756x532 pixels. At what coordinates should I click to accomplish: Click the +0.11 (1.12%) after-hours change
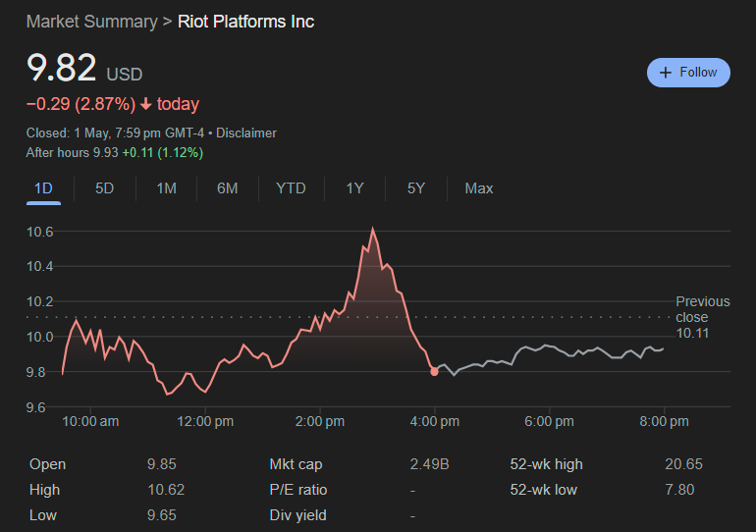click(x=162, y=153)
